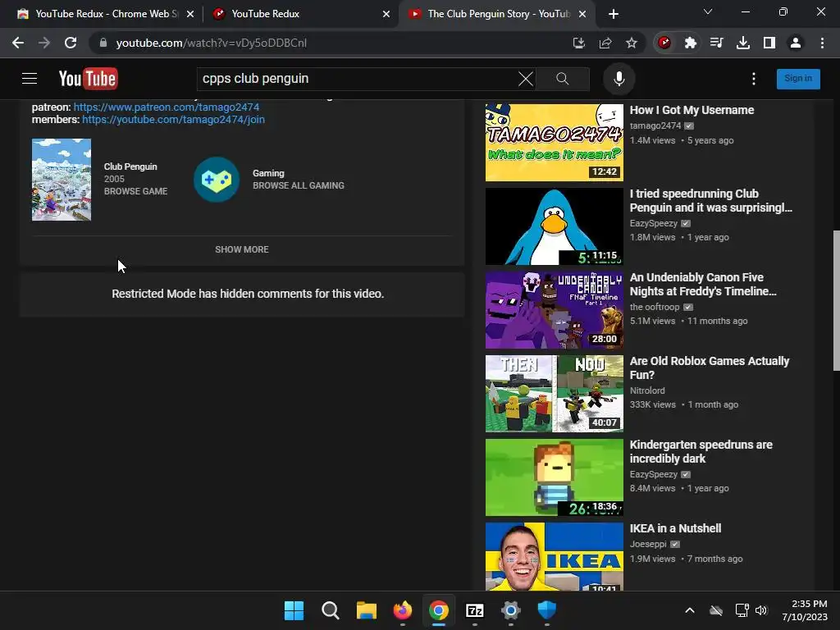
Task: Open the Gaming controller icon
Action: pos(217,180)
